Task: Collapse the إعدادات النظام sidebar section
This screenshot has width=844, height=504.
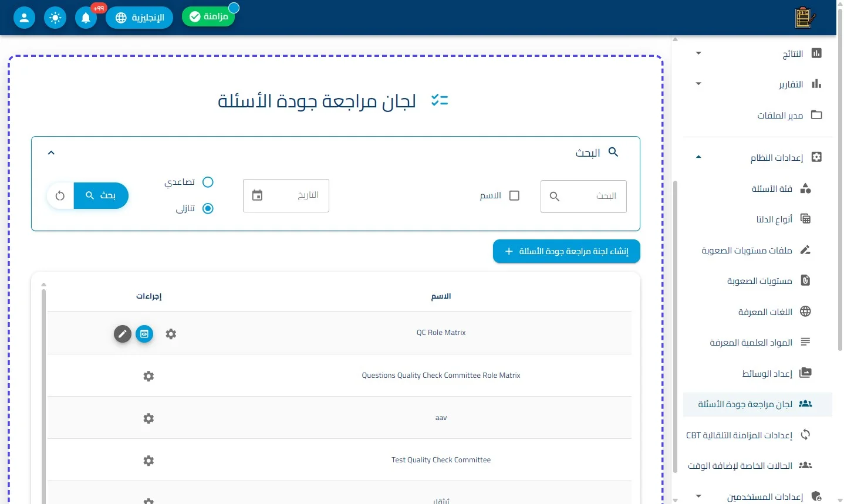Action: click(x=698, y=157)
